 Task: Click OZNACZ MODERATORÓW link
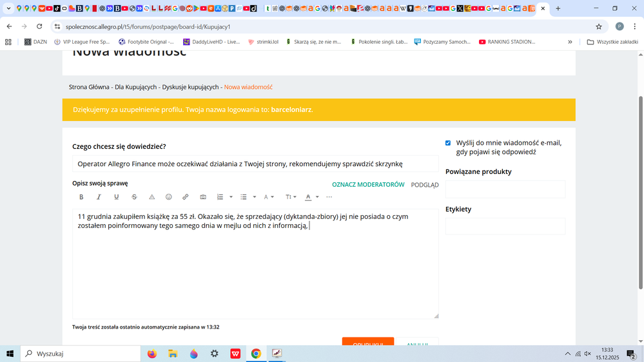coord(368,185)
